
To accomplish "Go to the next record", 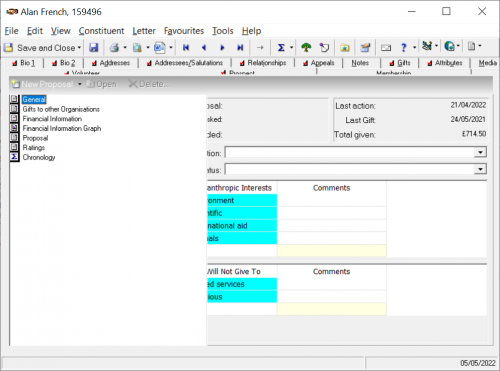I will click(x=222, y=48).
